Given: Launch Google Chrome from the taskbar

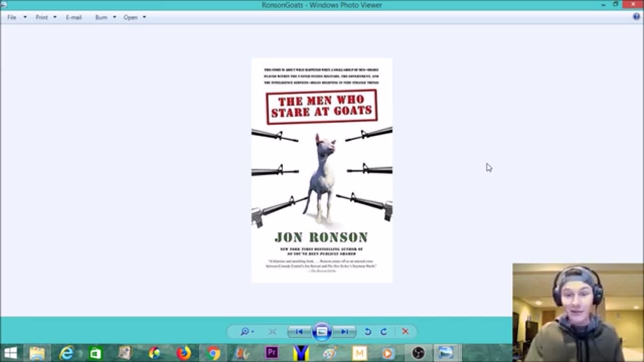Looking at the screenshot, I should 213,353.
